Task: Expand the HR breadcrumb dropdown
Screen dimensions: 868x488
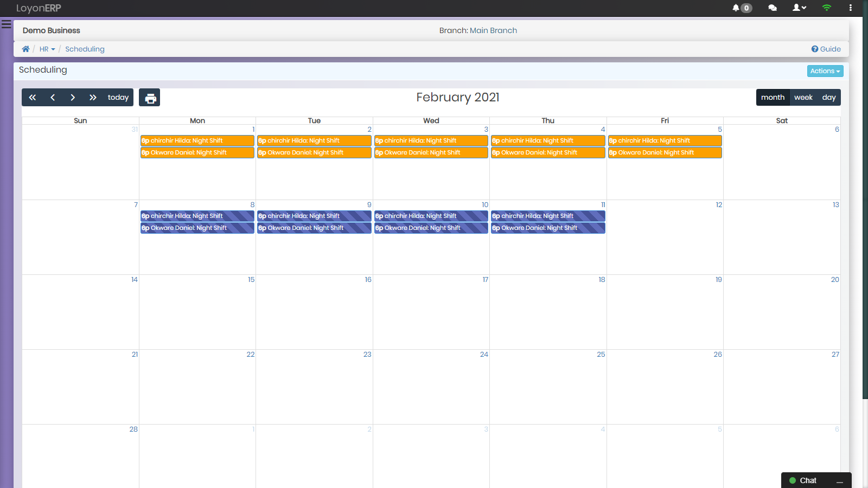Action: pos(47,49)
